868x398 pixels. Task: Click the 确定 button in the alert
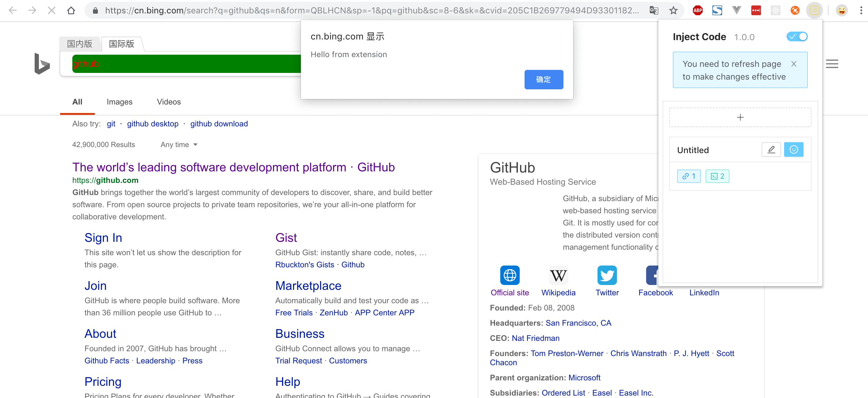point(543,80)
